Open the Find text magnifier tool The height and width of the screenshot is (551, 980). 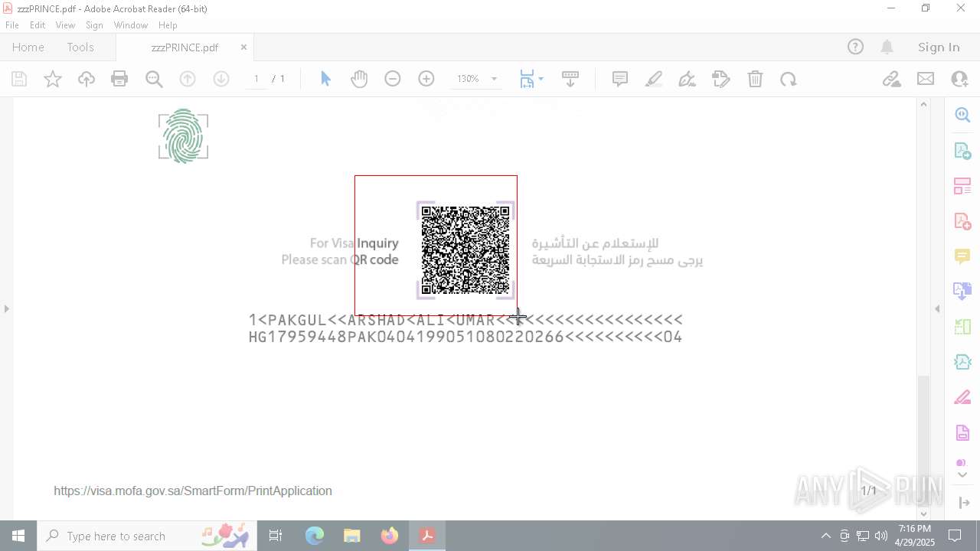click(x=154, y=79)
